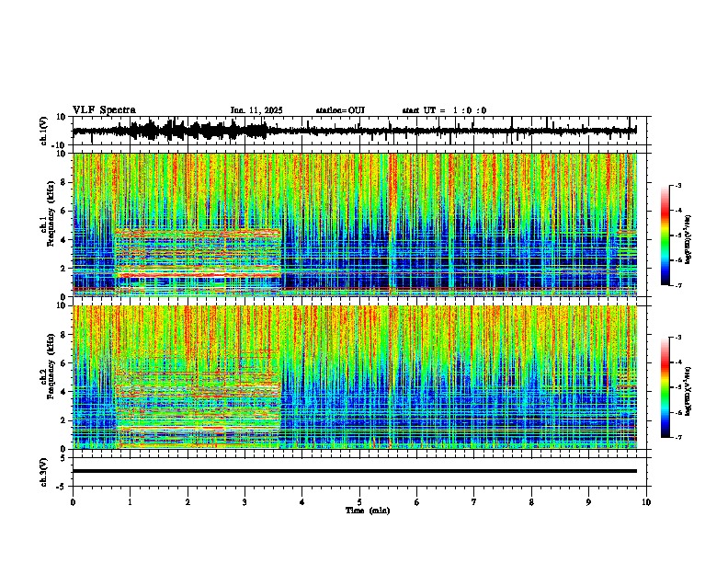The width and height of the screenshot is (728, 563).
Task: Click the ch.2 color bar "log(PSD)" label
Action: click(688, 392)
